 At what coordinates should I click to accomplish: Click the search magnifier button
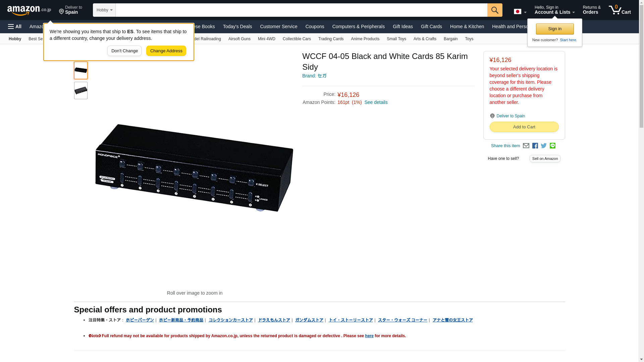click(495, 10)
